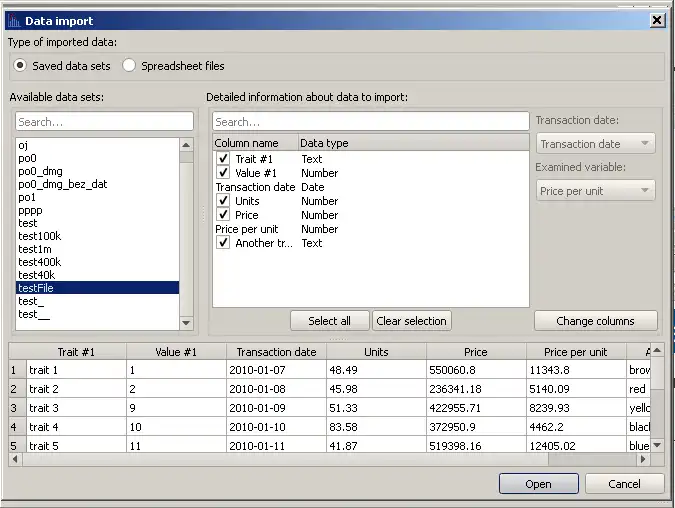Click the Select all button
Image resolution: width=675 pixels, height=508 pixels.
[329, 321]
